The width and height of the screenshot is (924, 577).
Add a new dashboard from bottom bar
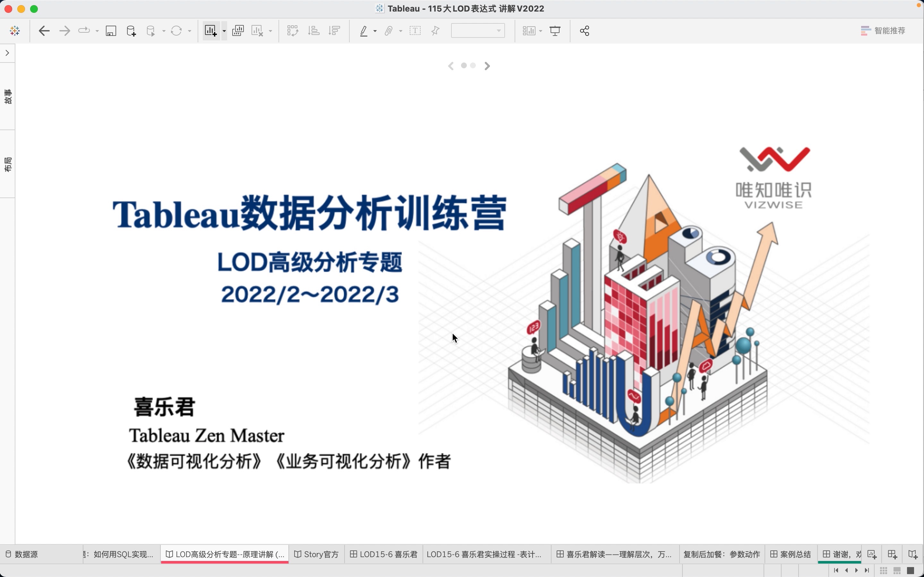click(x=893, y=554)
